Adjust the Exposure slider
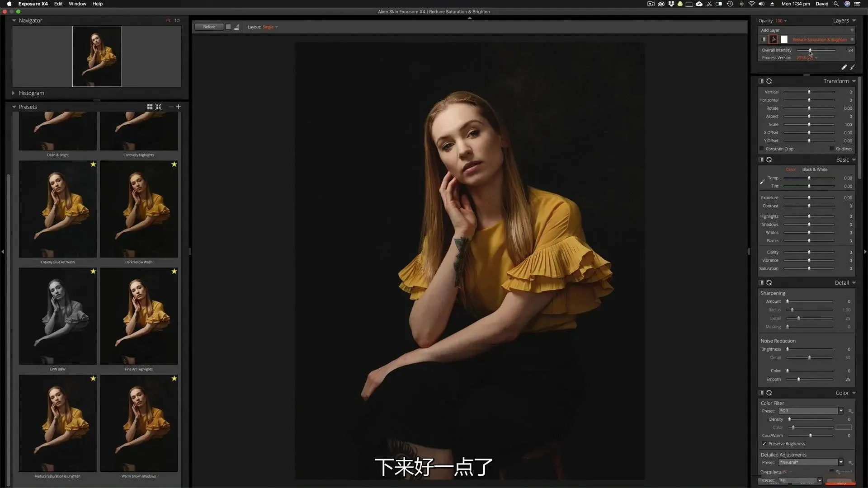868x488 pixels. coord(809,197)
